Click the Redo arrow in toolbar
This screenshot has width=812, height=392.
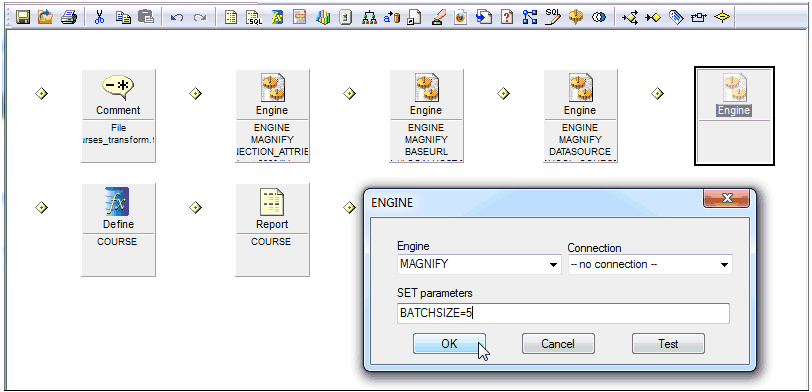200,18
